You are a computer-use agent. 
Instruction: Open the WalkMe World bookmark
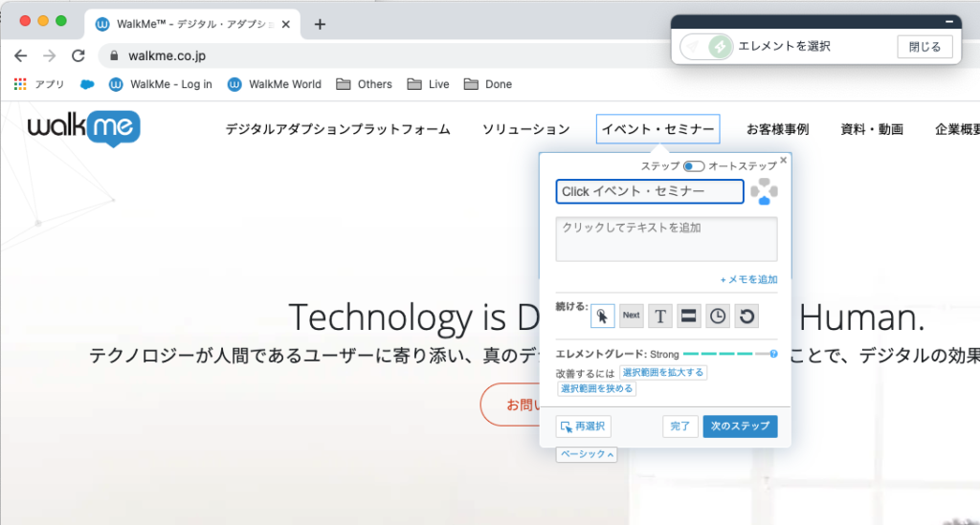coord(275,84)
